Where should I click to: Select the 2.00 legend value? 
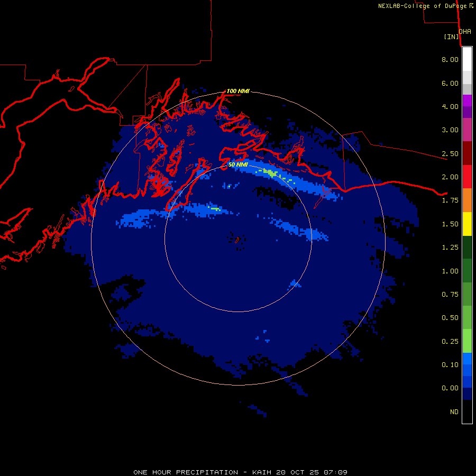(x=450, y=177)
